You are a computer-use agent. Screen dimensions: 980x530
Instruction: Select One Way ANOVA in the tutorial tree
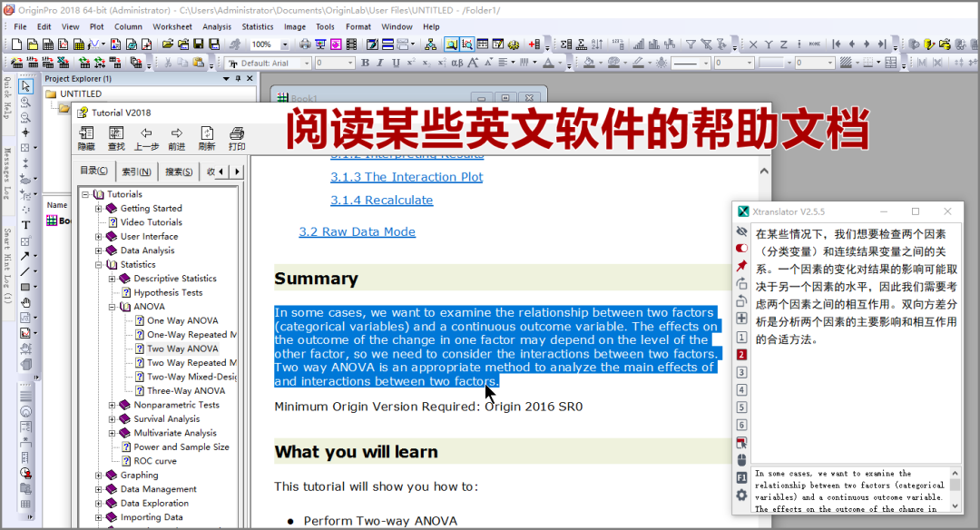tap(182, 320)
